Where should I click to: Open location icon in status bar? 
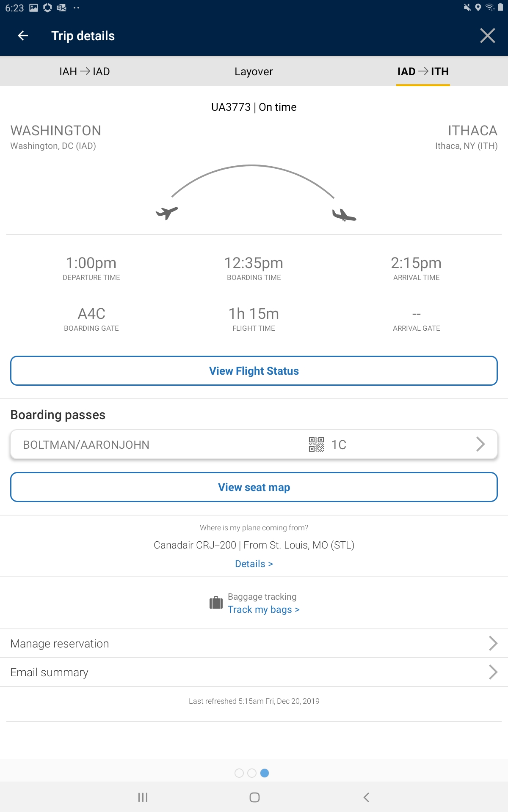[x=478, y=8]
